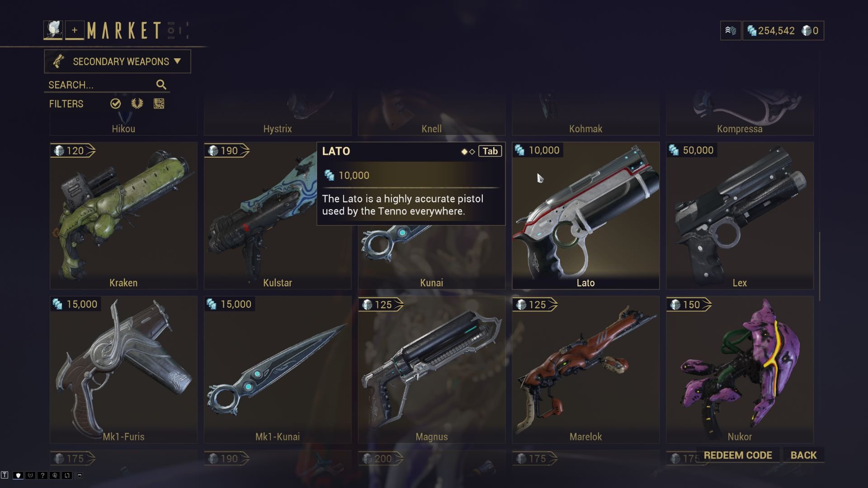Click the dropdown arrow next to Secondary Weapons
Viewport: 868px width, 488px height.
(177, 61)
